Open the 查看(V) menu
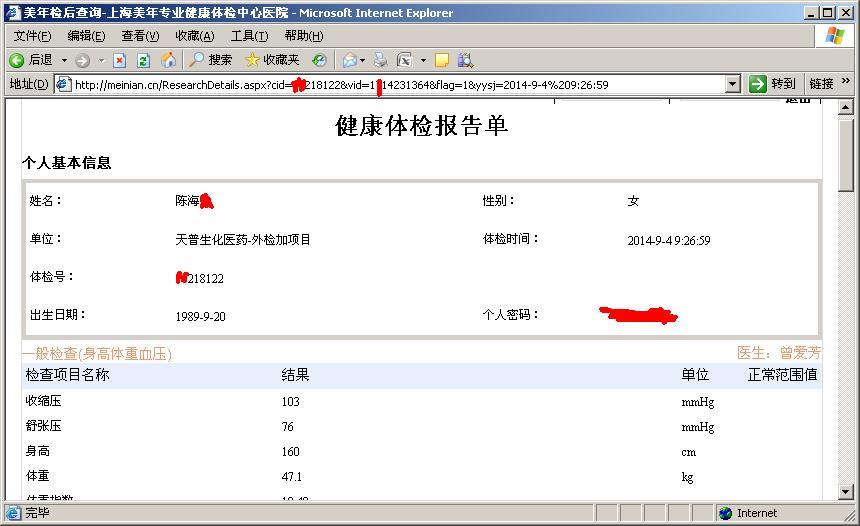The height and width of the screenshot is (526, 860). point(140,36)
